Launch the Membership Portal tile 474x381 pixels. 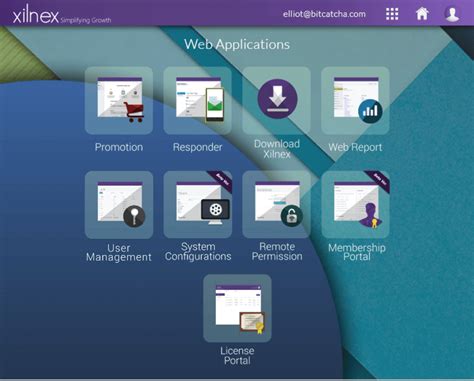point(355,205)
